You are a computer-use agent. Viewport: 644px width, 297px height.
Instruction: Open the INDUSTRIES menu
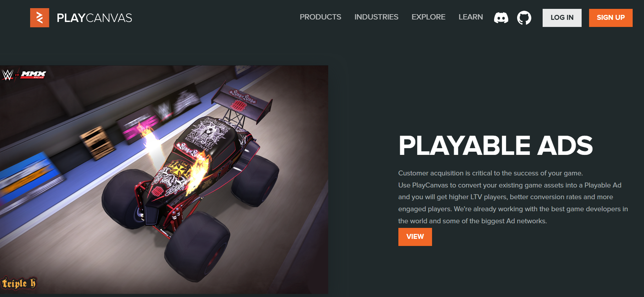click(376, 17)
